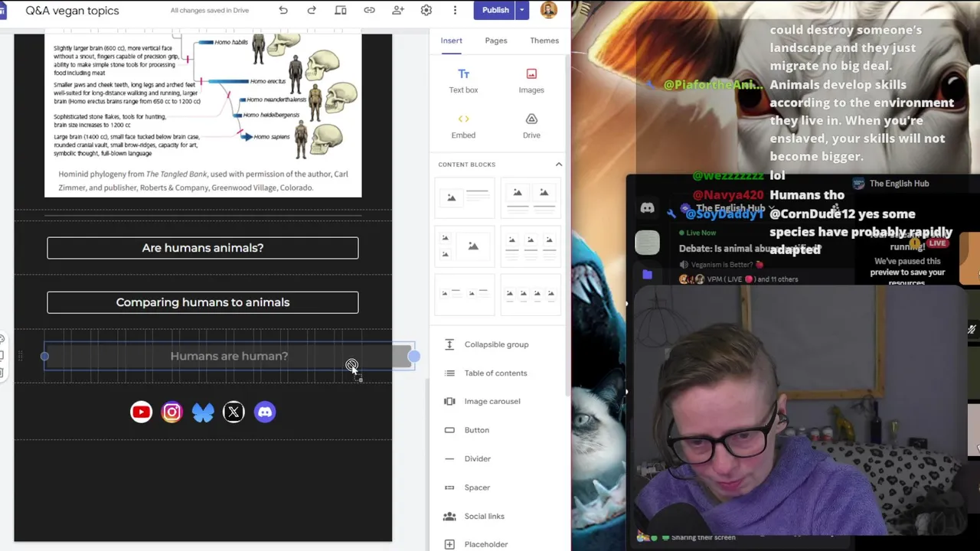Insert a Placeholder element
This screenshot has width=980, height=551.
click(x=485, y=544)
